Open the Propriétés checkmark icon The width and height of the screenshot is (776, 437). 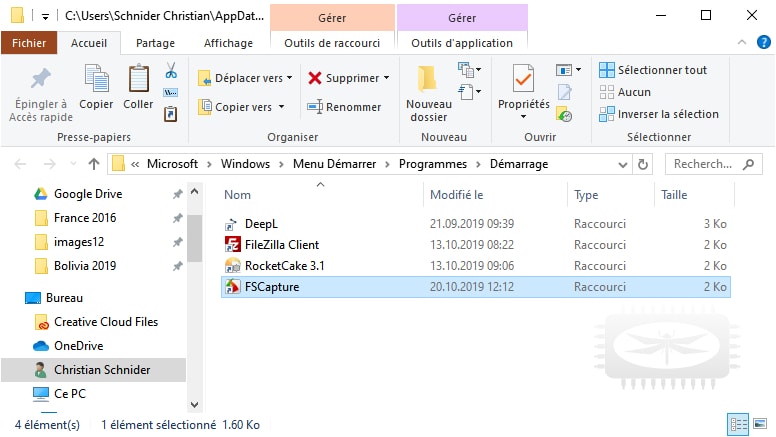pos(523,78)
